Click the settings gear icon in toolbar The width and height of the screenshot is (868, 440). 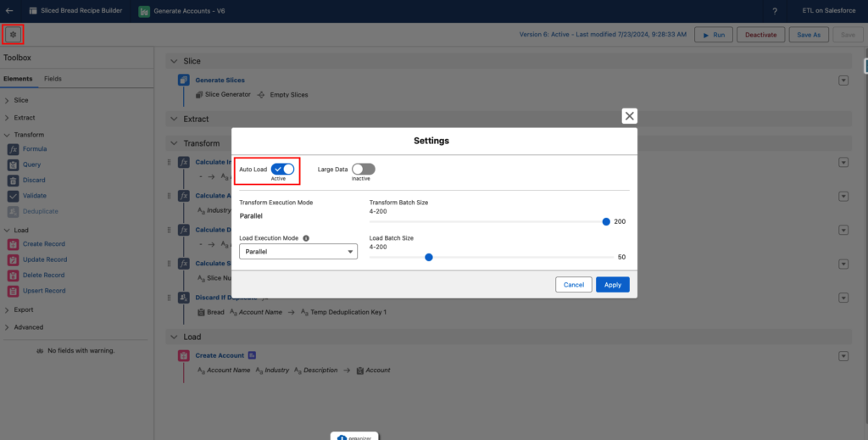point(13,35)
